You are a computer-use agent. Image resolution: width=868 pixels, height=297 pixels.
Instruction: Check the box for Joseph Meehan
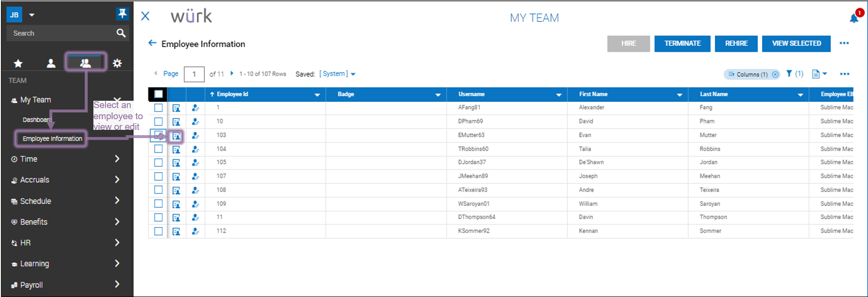coord(158,176)
